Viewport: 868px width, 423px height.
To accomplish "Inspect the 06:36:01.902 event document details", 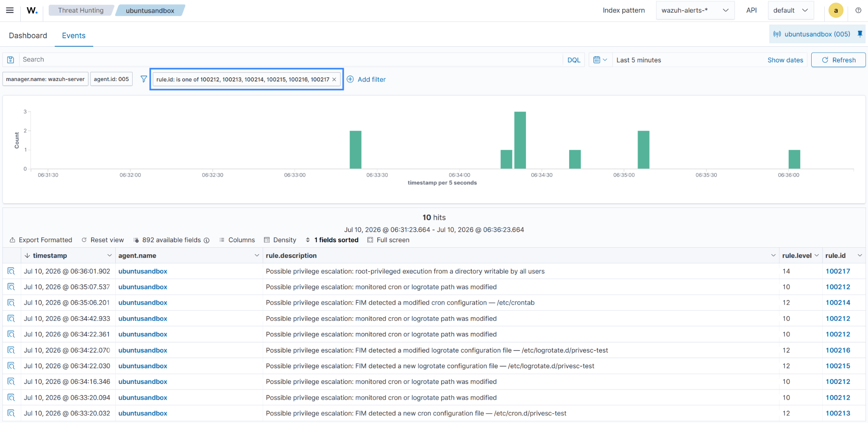I will click(11, 271).
